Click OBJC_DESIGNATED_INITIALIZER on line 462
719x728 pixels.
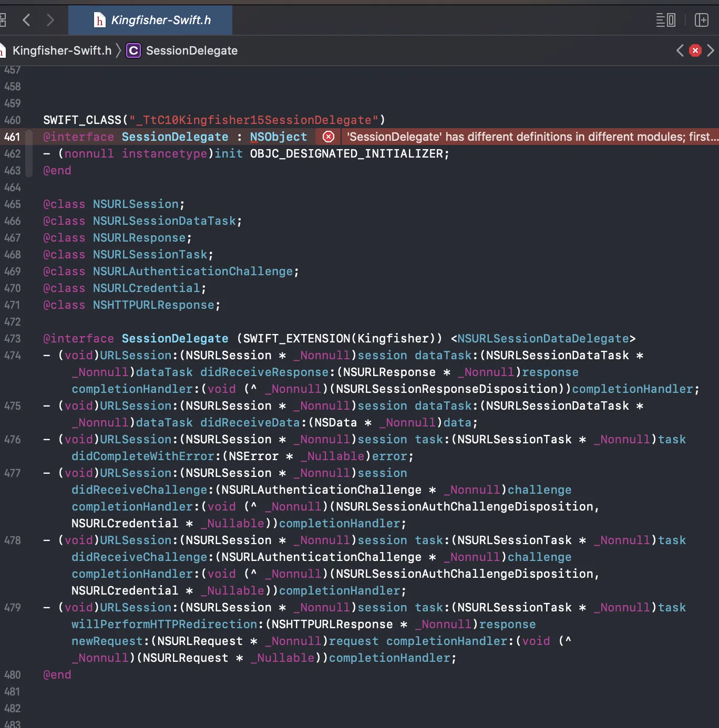coord(347,154)
